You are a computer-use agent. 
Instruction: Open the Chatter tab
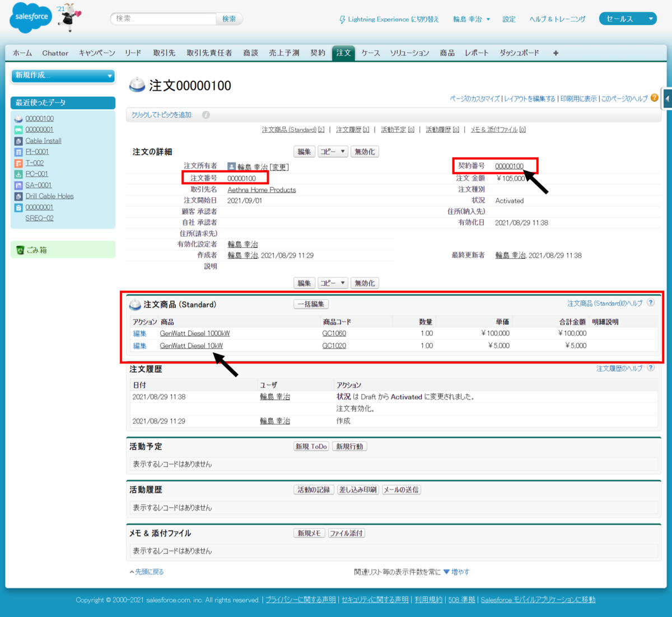55,53
